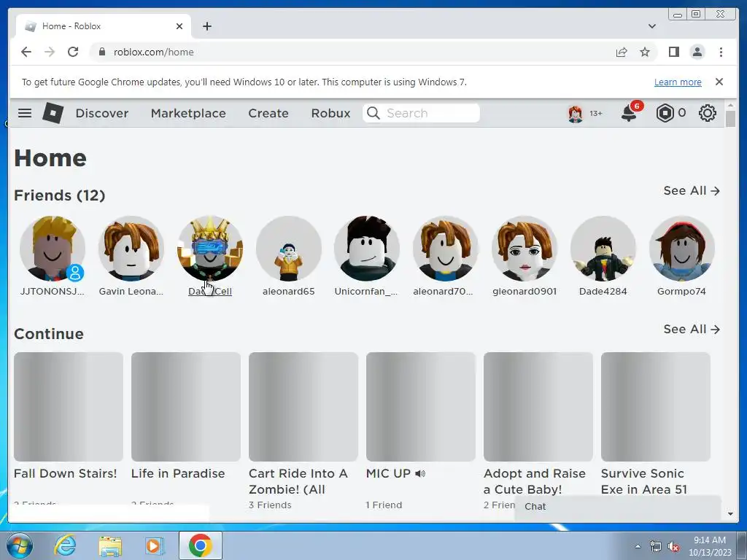Viewport: 747px width, 560px height.
Task: Show hidden system tray icons
Action: 638,546
